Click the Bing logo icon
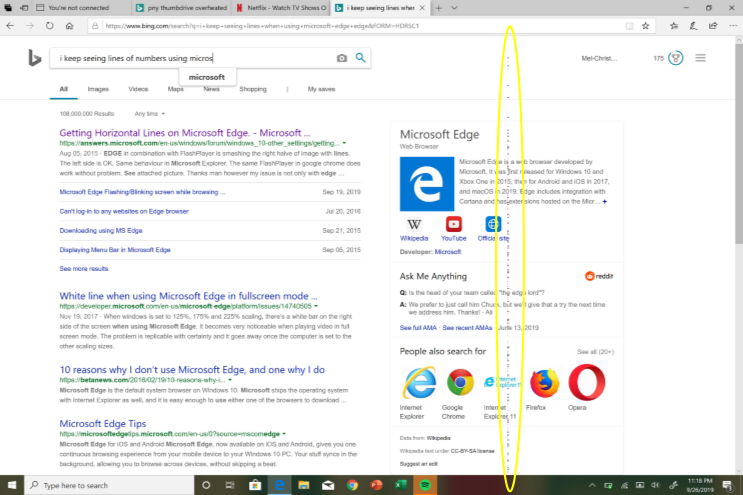This screenshot has width=743, height=495. coord(35,58)
